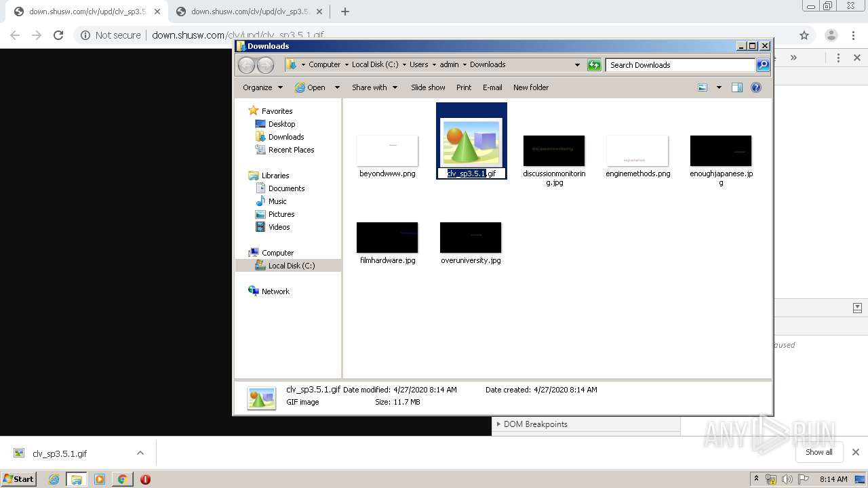The height and width of the screenshot is (488, 868).
Task: Open Pictures library
Action: click(x=281, y=214)
